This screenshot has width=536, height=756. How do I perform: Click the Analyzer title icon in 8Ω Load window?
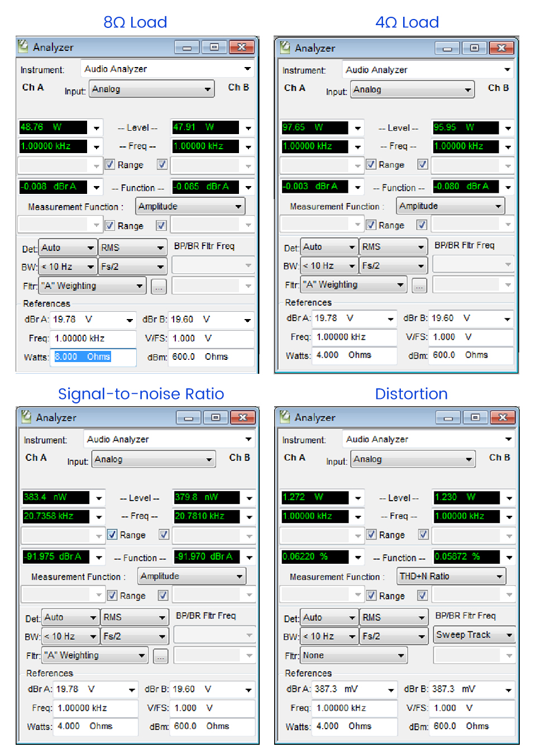[23, 46]
